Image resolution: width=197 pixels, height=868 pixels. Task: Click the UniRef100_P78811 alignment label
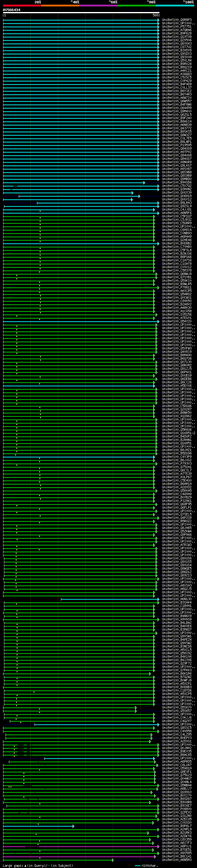coord(177,287)
